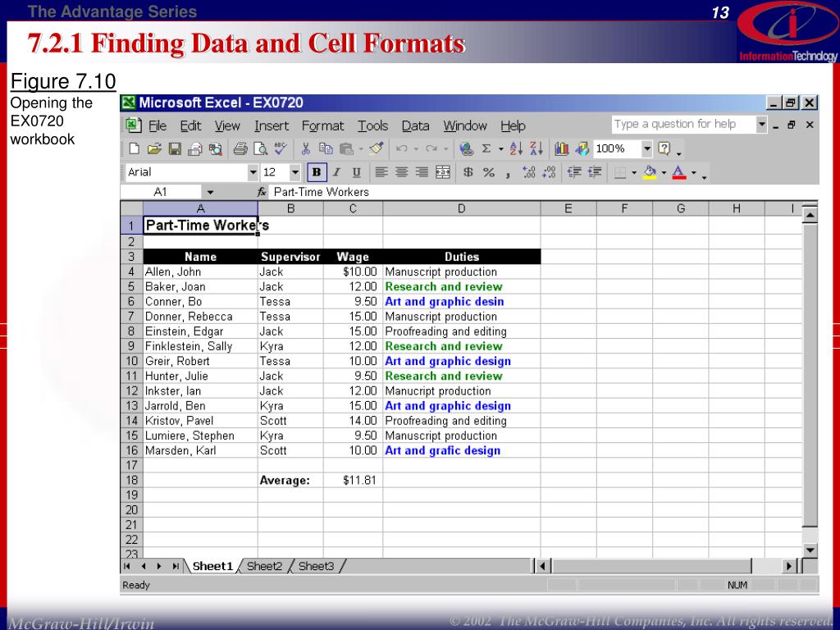
Task: Apply the red Font Color
Action: click(x=679, y=172)
